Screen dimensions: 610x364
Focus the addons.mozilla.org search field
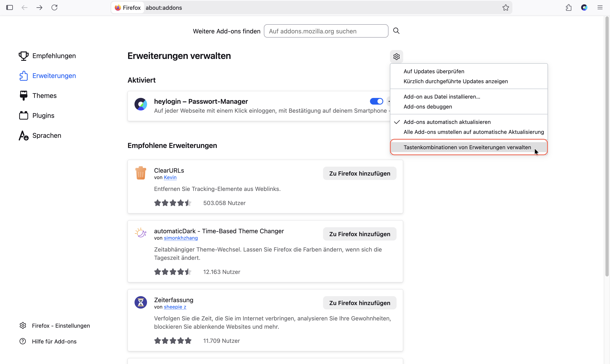pos(326,31)
